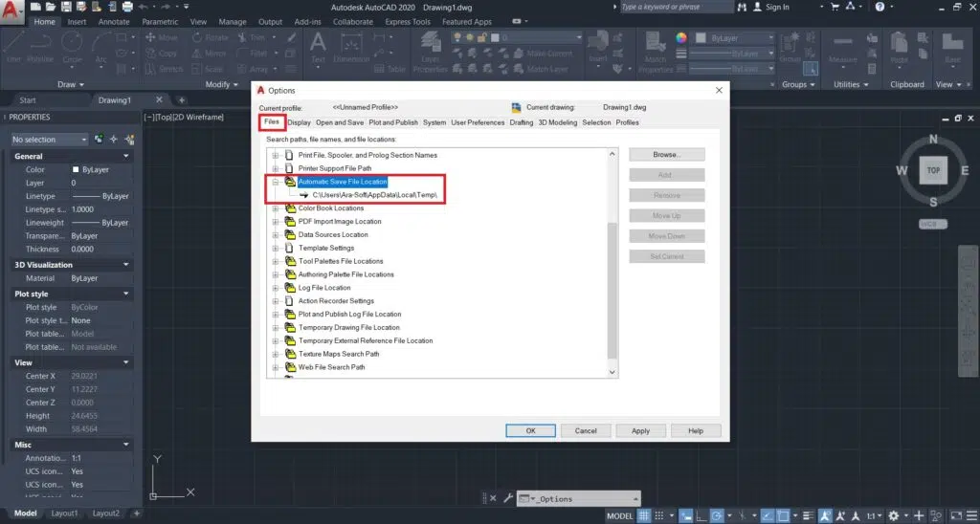Click the keyword search field in title bar
The width and height of the screenshot is (980, 524).
pos(677,7)
